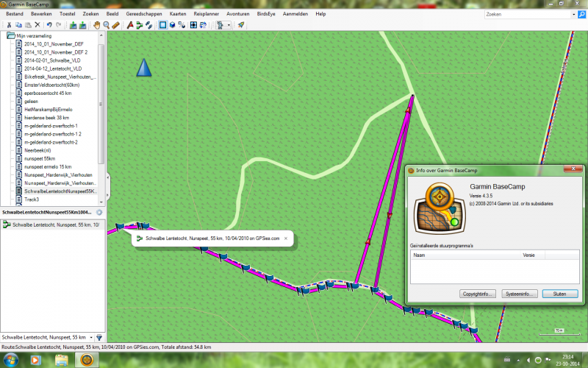The width and height of the screenshot is (588, 368).
Task: Select list item Track3
Action: (x=32, y=199)
